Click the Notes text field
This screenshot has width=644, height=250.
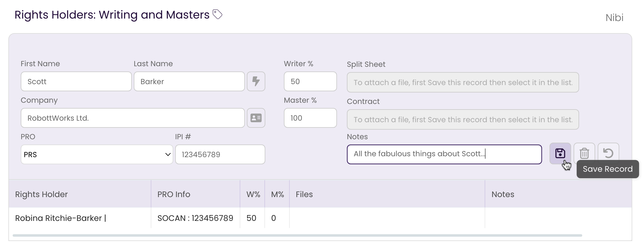[x=444, y=154]
